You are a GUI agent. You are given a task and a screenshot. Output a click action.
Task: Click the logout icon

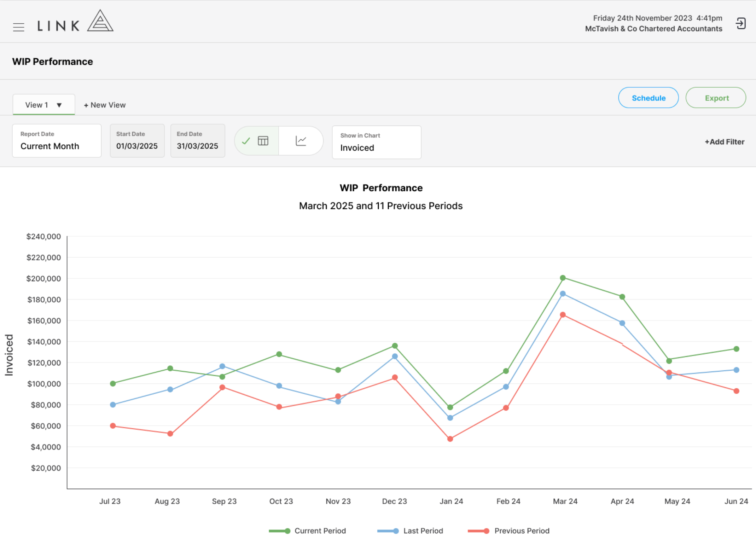pos(740,24)
